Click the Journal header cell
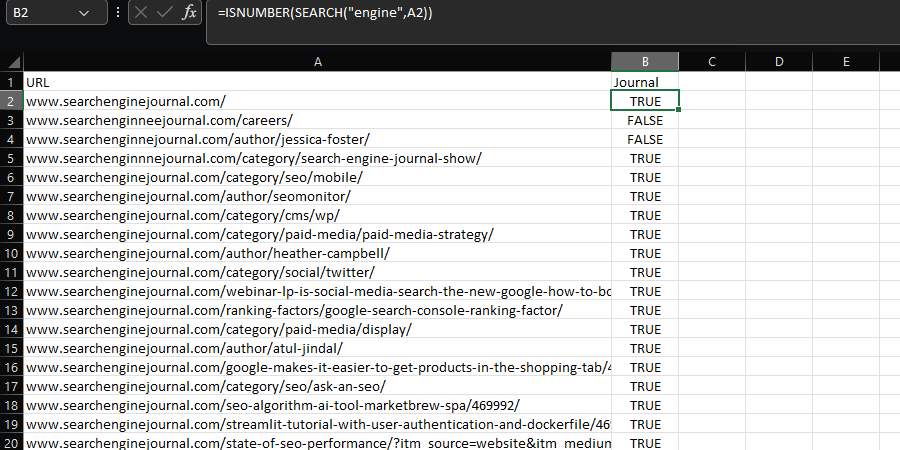Viewport: 900px width, 450px height. pyautogui.click(x=645, y=82)
